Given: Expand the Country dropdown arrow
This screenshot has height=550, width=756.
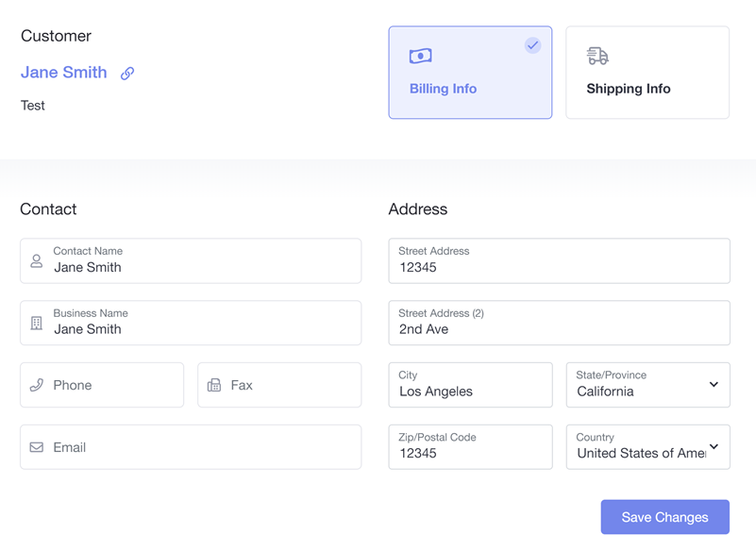Looking at the screenshot, I should pyautogui.click(x=714, y=447).
